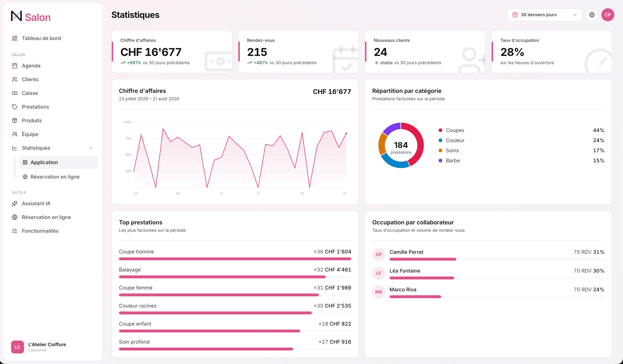Click the Balayage progress bar
Screen dimensions: 623x364
pos(235,277)
